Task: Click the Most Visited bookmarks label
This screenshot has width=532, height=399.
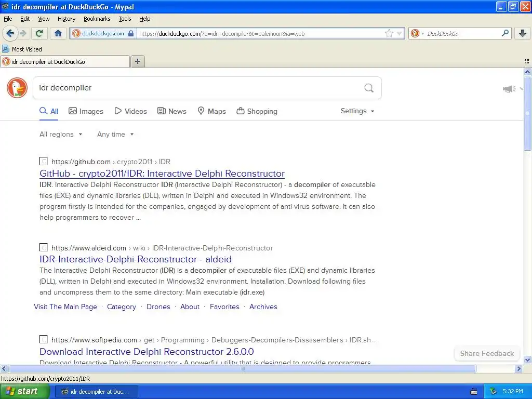Action: tap(27, 49)
